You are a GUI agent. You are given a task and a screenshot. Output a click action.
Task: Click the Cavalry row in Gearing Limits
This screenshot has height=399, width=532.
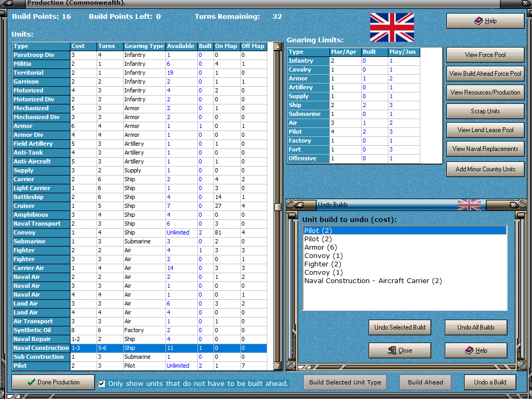(x=354, y=69)
